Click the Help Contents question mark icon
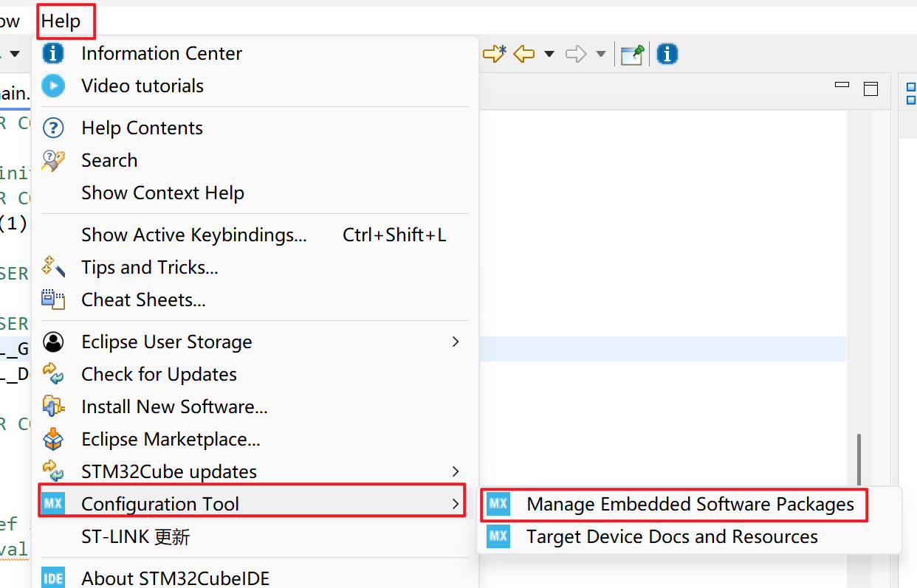Viewport: 917px width, 588px height. pyautogui.click(x=53, y=128)
